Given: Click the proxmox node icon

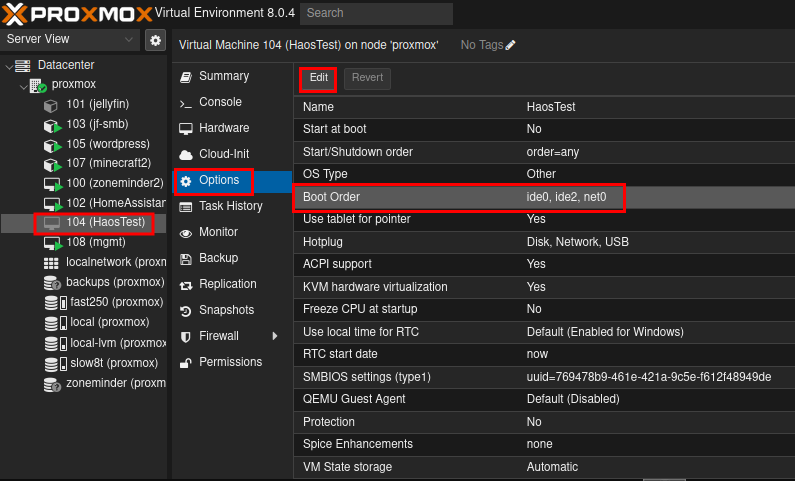Looking at the screenshot, I should click(x=38, y=86).
